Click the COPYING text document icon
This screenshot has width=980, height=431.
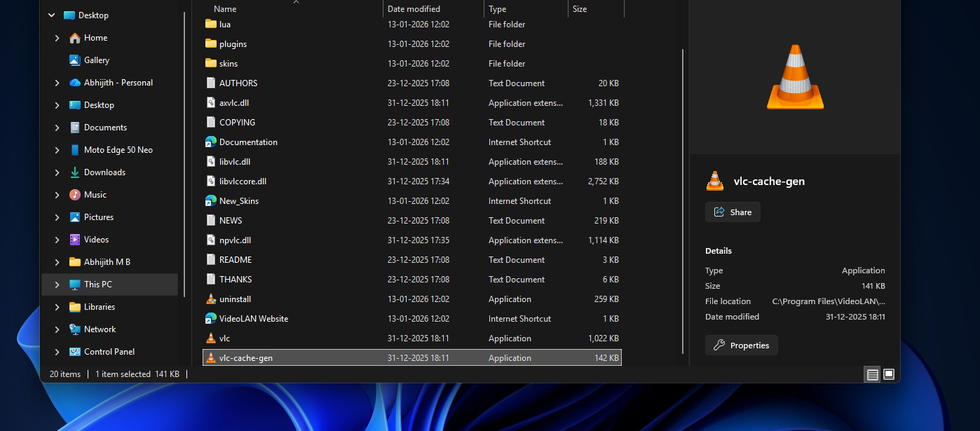211,122
